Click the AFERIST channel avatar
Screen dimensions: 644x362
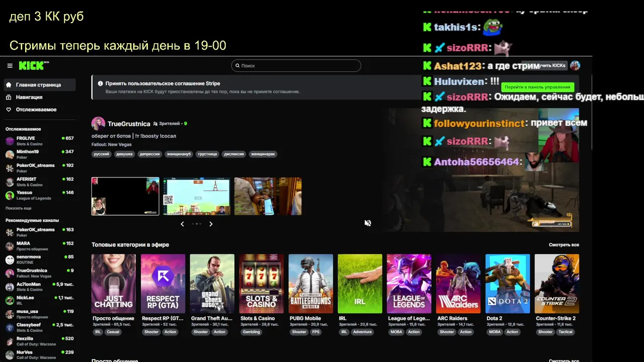[x=10, y=182]
